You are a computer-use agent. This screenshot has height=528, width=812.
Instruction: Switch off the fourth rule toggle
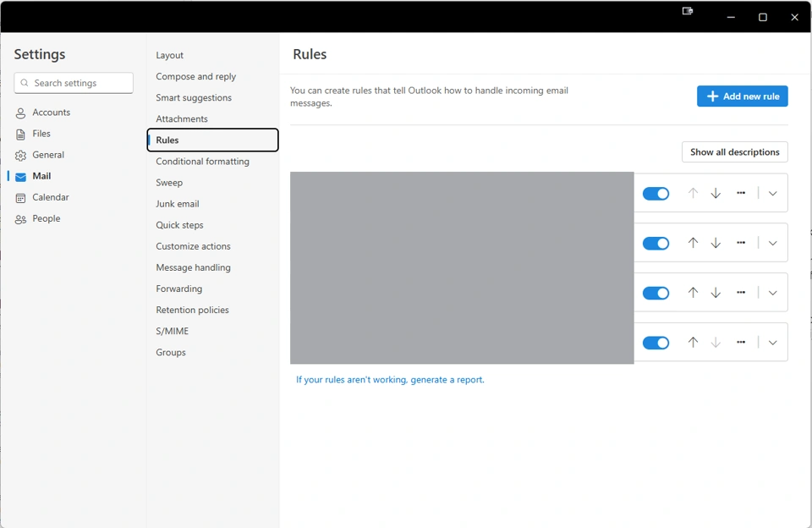click(x=656, y=343)
